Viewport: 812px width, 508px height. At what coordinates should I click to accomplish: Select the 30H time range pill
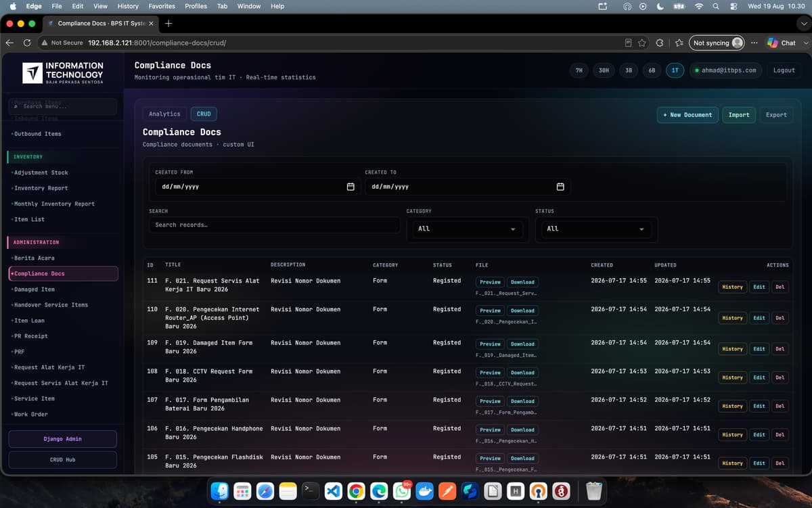click(x=604, y=70)
